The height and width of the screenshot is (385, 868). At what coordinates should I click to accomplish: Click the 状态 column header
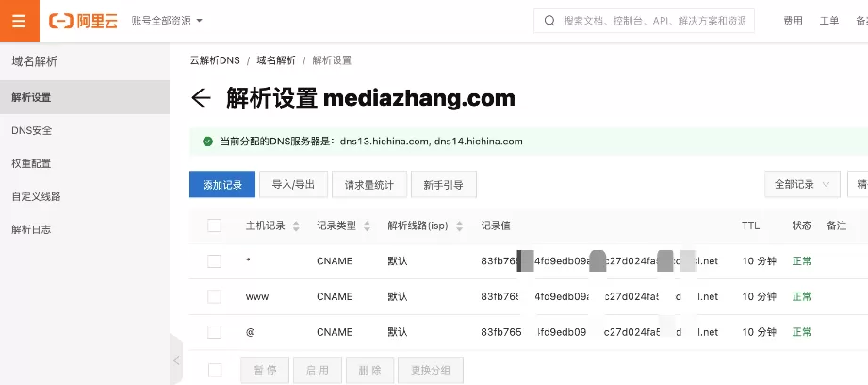click(x=802, y=226)
